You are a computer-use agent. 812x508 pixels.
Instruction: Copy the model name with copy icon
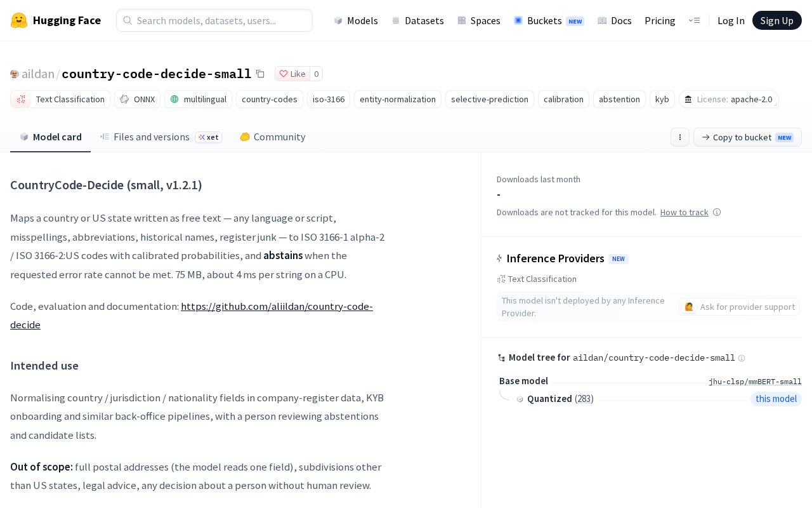(260, 74)
